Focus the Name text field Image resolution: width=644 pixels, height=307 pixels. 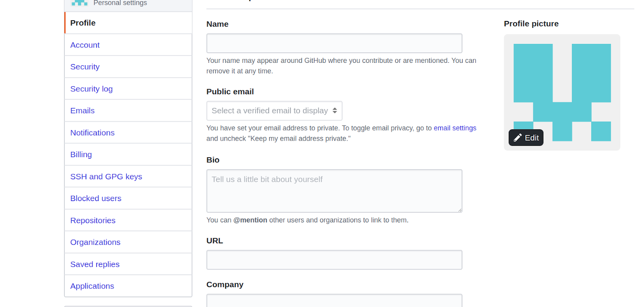[334, 43]
